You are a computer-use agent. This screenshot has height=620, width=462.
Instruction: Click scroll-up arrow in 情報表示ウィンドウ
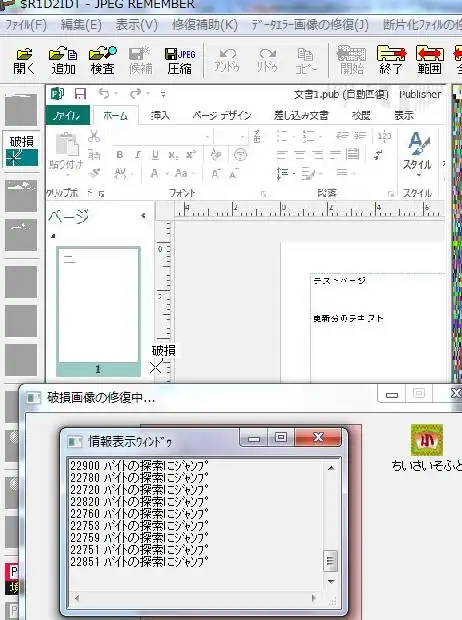[331, 468]
